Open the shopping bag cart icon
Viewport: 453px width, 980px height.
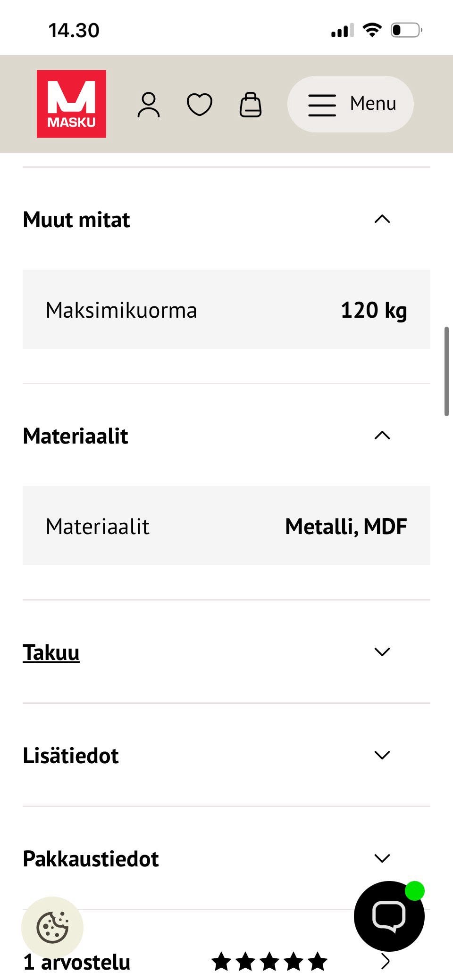[x=251, y=105]
